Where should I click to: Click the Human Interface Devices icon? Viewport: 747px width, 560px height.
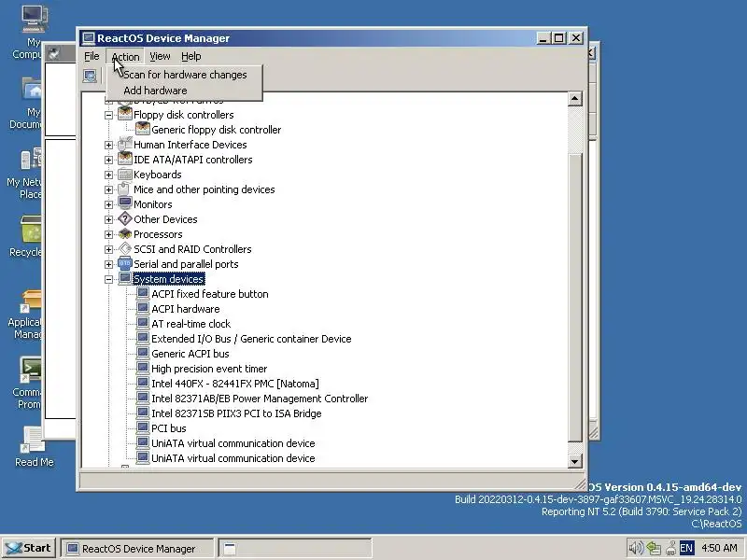pos(125,144)
